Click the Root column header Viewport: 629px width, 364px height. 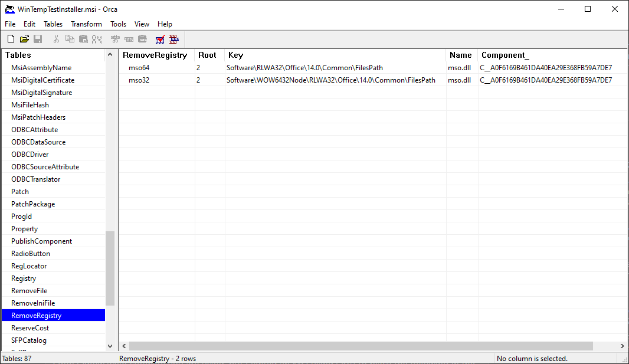coord(210,55)
